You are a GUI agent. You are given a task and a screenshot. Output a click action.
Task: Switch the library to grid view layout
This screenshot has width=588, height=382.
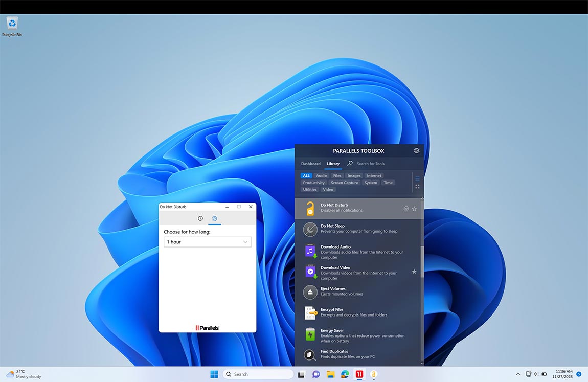click(x=417, y=186)
